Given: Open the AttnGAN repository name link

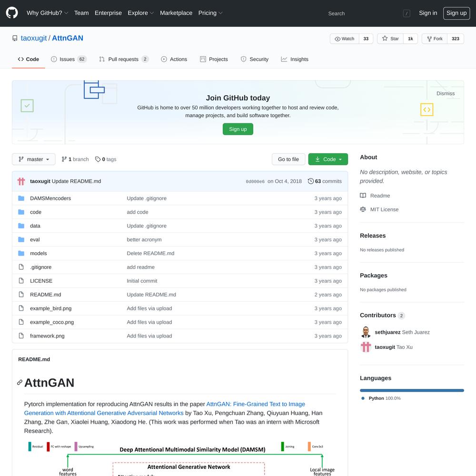Looking at the screenshot, I should point(68,38).
